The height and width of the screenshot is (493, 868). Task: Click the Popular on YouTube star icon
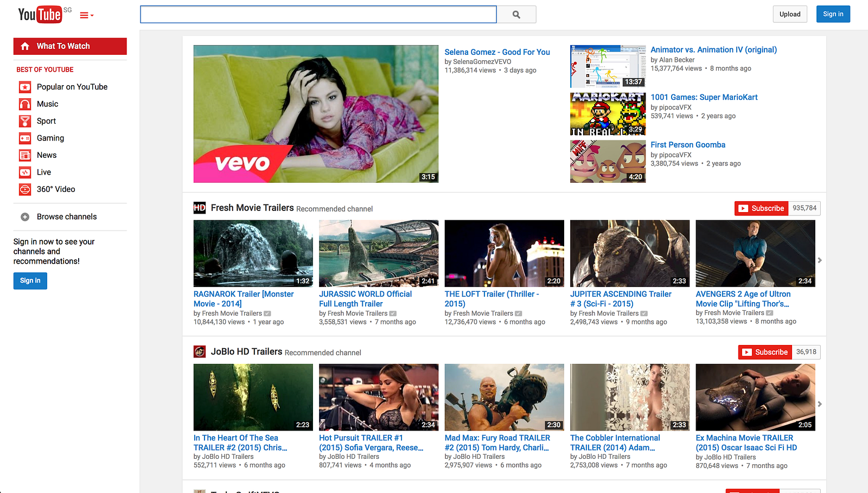click(25, 87)
